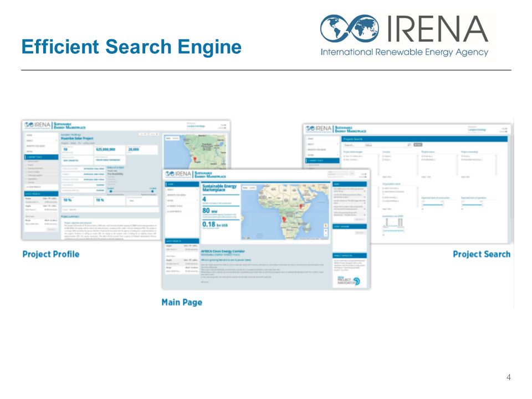Screen dimensions: 532x399
Task: Click the IRENA globe logo on slide header
Action: [x=350, y=28]
